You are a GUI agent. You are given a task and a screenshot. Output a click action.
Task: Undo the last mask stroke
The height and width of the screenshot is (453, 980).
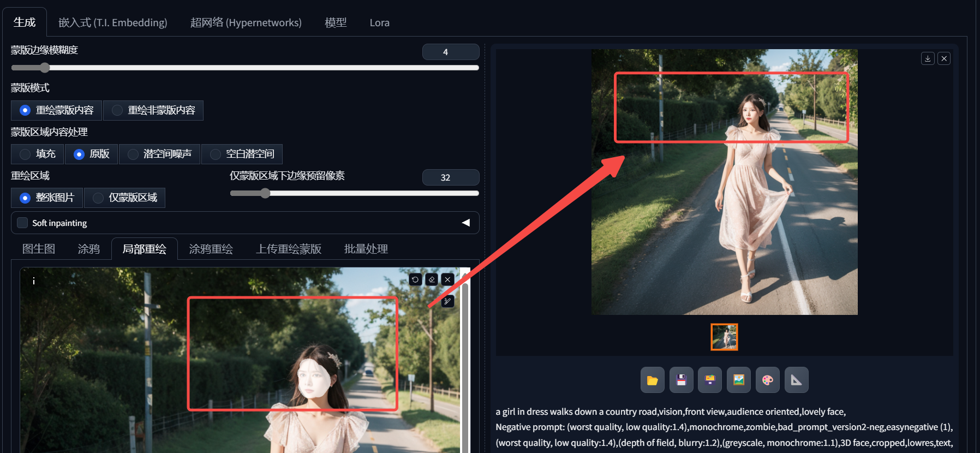point(415,279)
